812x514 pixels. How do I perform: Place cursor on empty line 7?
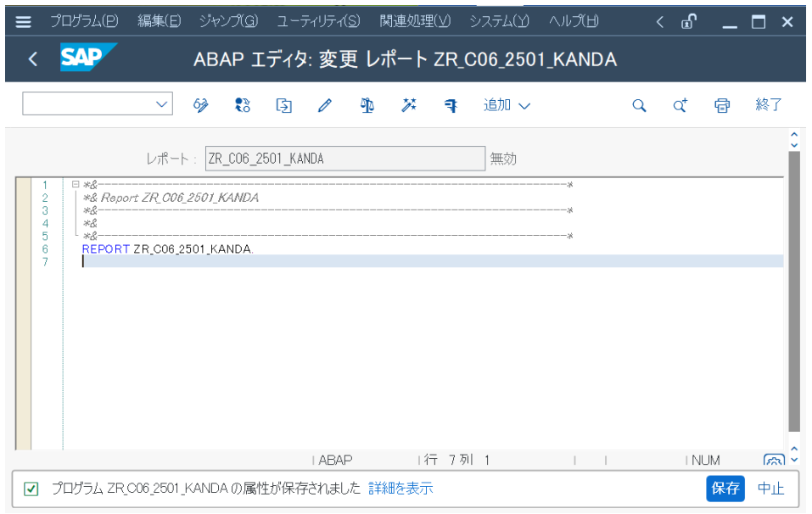(433, 261)
